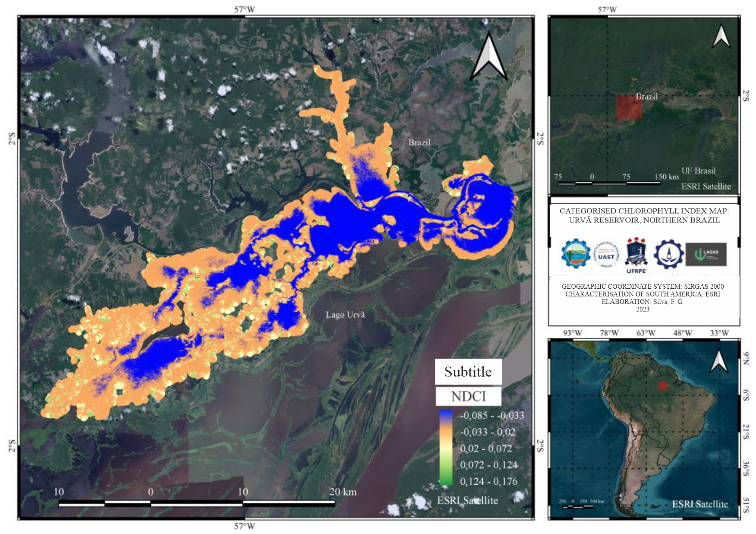
Task: Click the NDCI legend label
Action: [468, 397]
